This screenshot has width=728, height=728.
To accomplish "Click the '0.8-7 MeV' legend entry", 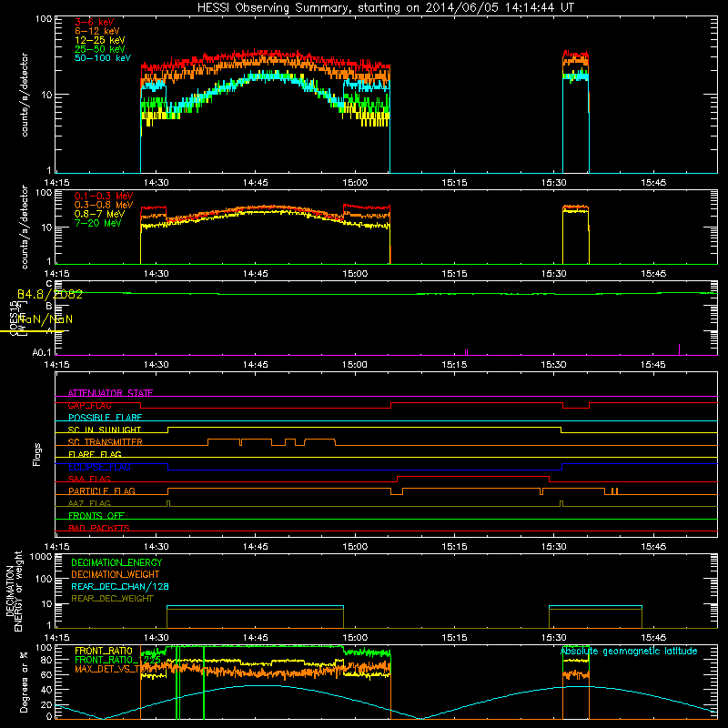I will tap(99, 214).
